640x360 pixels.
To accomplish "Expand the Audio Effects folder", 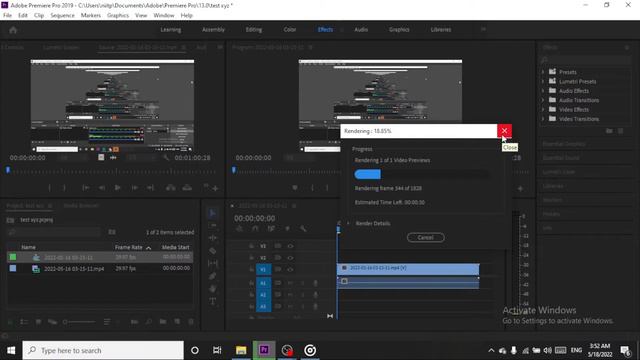I will coord(543,91).
